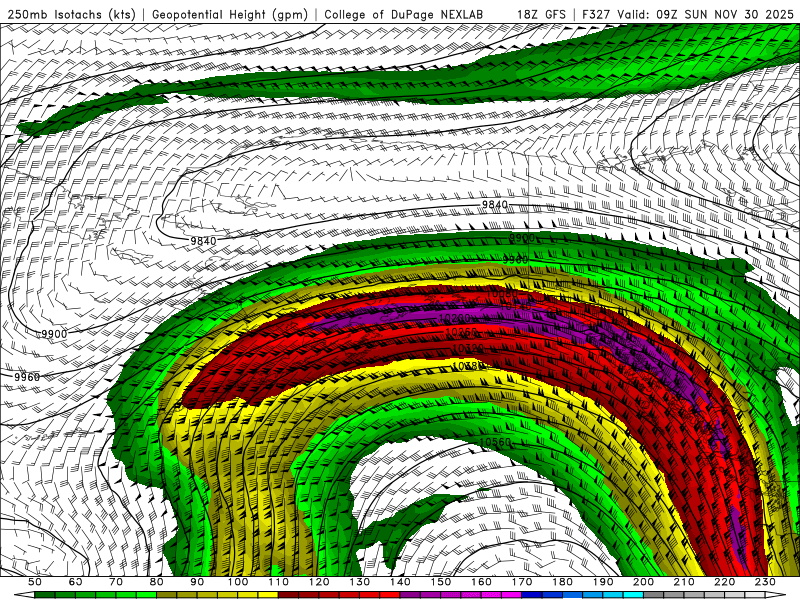800x600 pixels.
Task: Select the 110 legend number
Action: pos(278,582)
